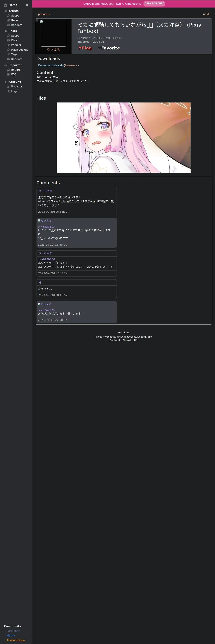Click the Comments section heading

[x=48, y=183]
